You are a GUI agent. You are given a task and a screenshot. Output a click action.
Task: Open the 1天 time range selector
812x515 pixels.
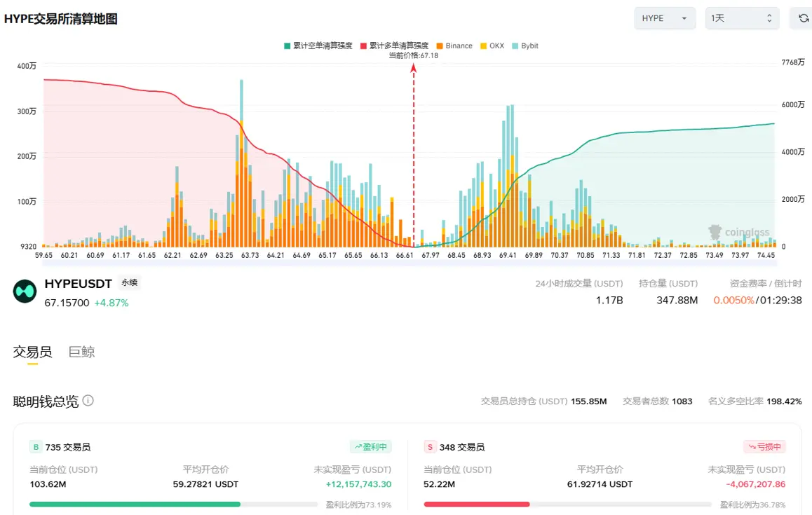tap(742, 18)
